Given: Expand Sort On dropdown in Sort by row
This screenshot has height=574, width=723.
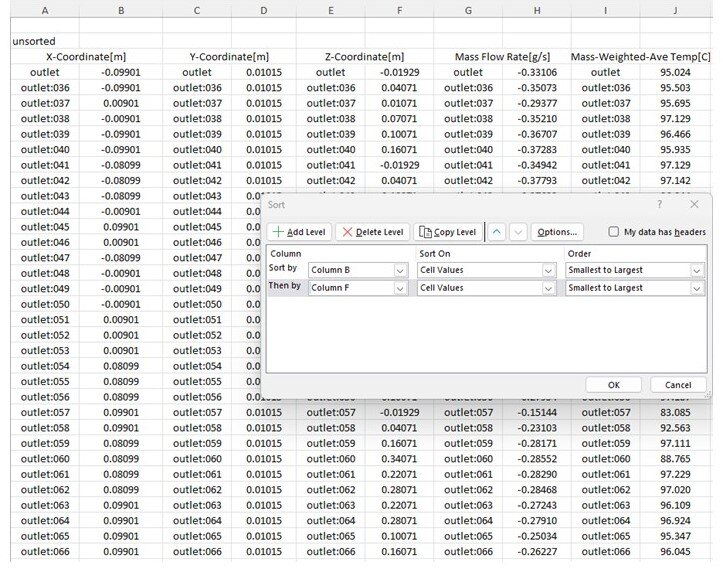Looking at the screenshot, I should click(x=548, y=270).
